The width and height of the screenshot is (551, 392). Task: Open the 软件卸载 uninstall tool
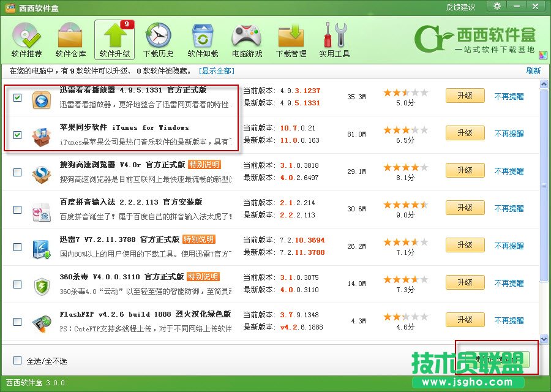click(x=202, y=38)
